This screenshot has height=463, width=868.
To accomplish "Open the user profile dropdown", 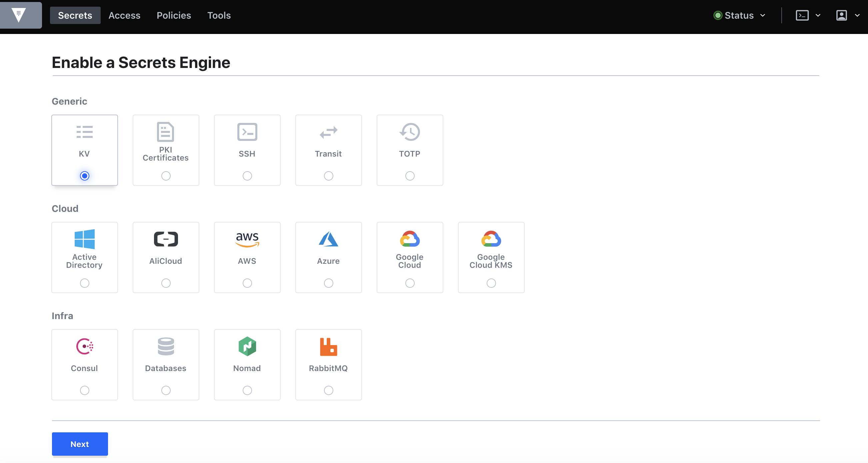I will point(847,16).
